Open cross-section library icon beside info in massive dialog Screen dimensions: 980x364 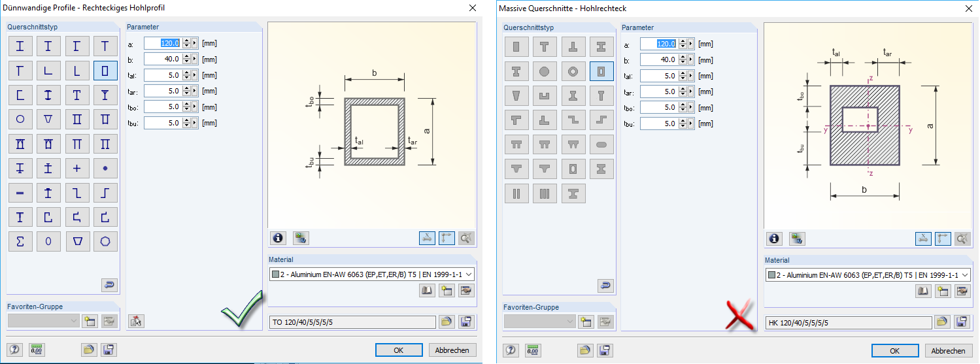(796, 239)
